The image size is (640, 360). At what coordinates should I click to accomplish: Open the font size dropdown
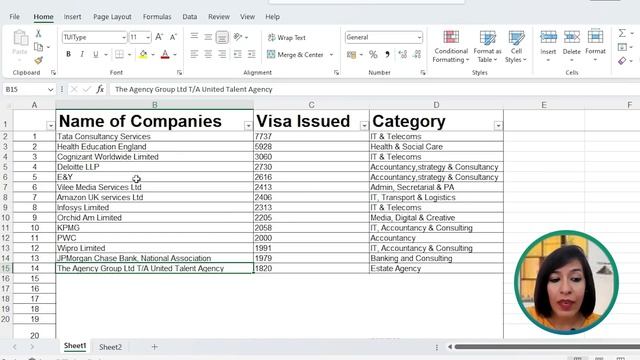click(148, 38)
